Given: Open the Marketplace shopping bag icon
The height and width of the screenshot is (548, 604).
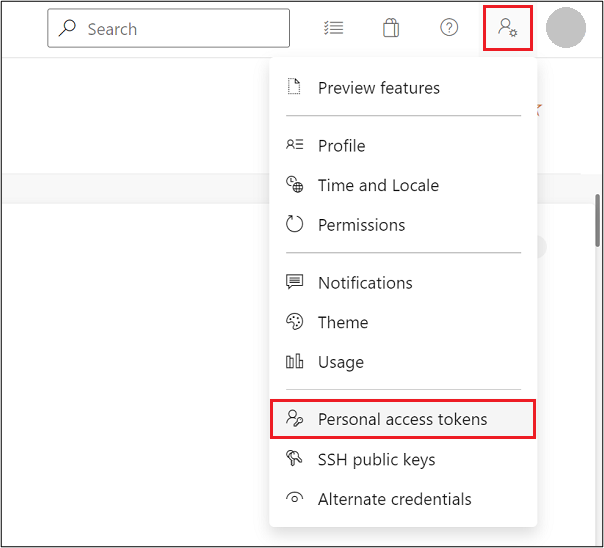Looking at the screenshot, I should (391, 28).
